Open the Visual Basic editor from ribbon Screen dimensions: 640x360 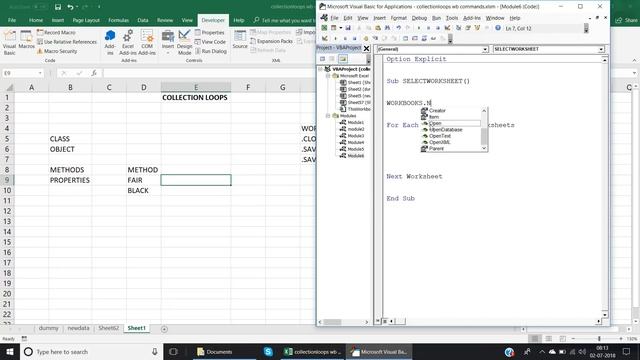[9, 43]
